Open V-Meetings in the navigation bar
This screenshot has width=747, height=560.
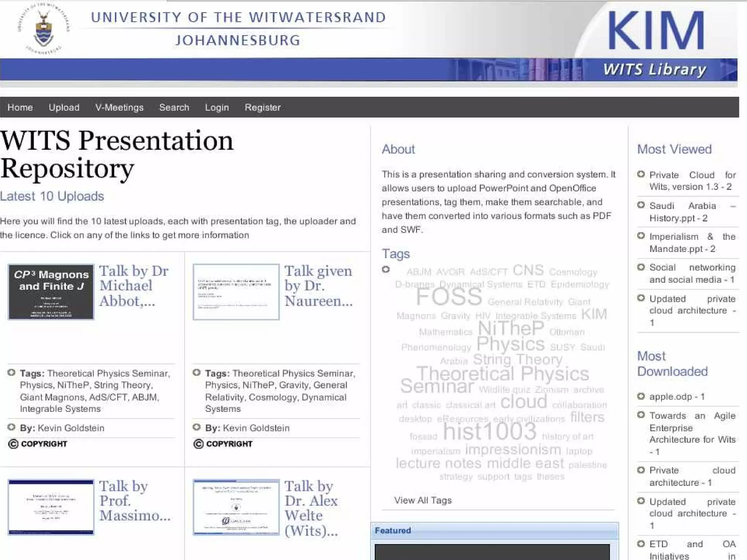119,108
